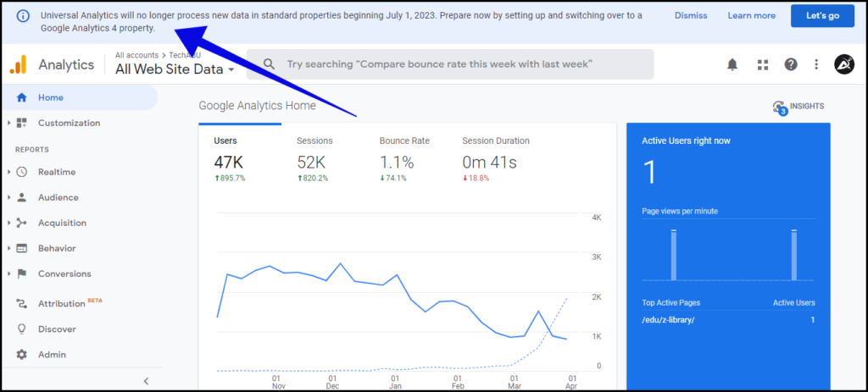Click the All accounts breadcrumb text

(136, 55)
